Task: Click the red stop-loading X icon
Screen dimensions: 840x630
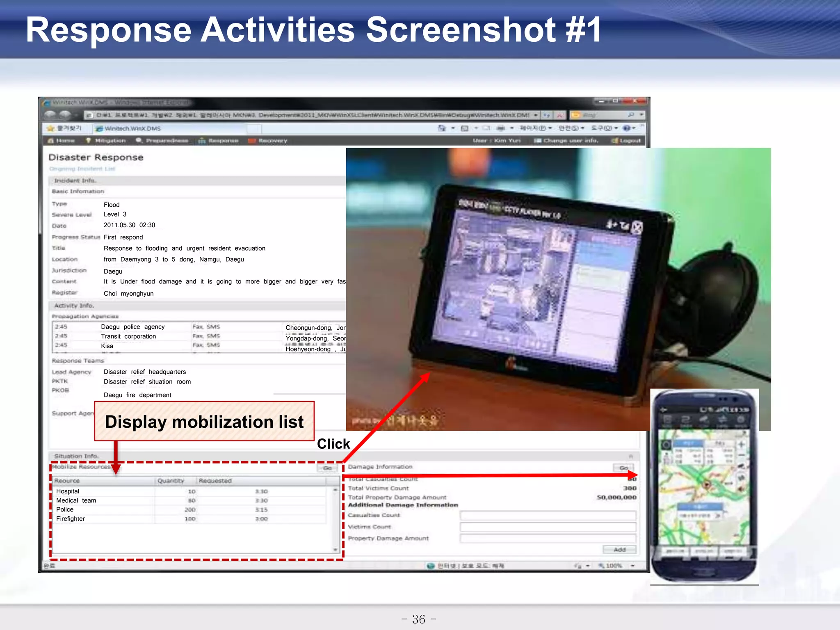Action: (x=559, y=115)
